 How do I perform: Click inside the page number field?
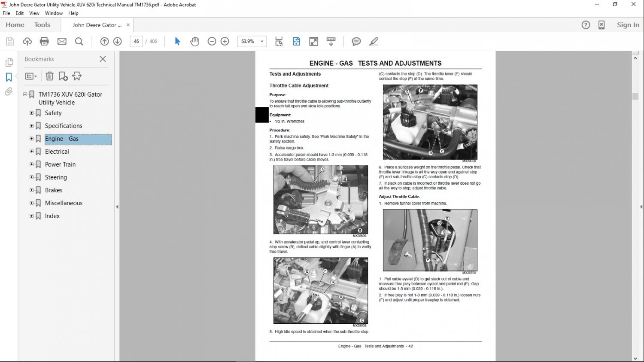pyautogui.click(x=136, y=41)
